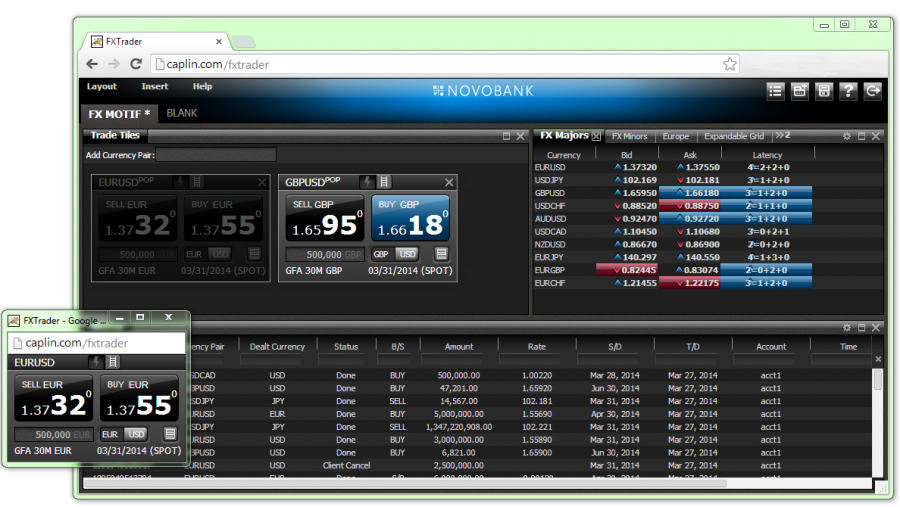Close the GBPUSD trade tile
The height and width of the screenshot is (507, 900).
pyautogui.click(x=449, y=183)
